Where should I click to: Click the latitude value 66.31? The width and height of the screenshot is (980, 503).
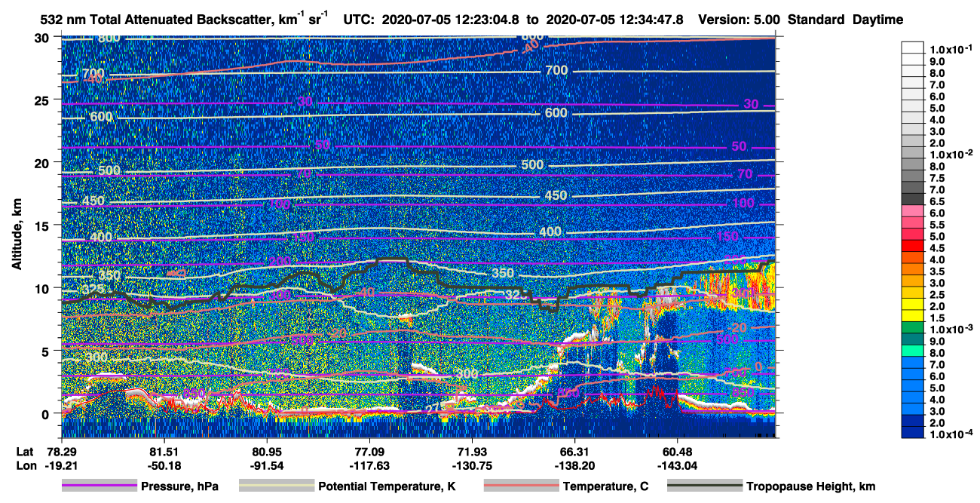pos(575,452)
